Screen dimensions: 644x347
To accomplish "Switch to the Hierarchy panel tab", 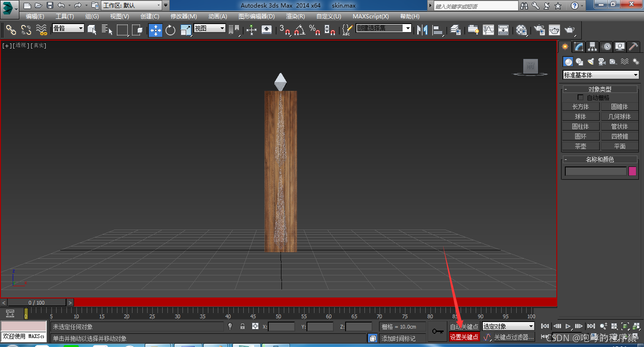I will click(593, 46).
